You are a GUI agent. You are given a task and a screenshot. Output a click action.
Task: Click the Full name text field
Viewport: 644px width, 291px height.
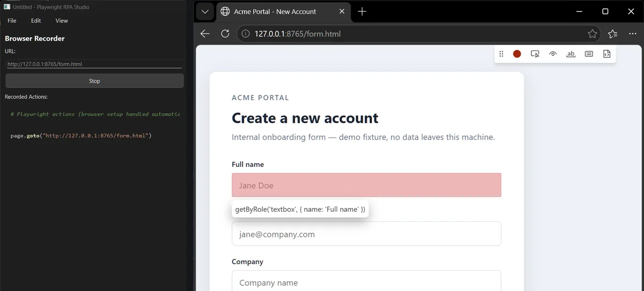pyautogui.click(x=367, y=185)
